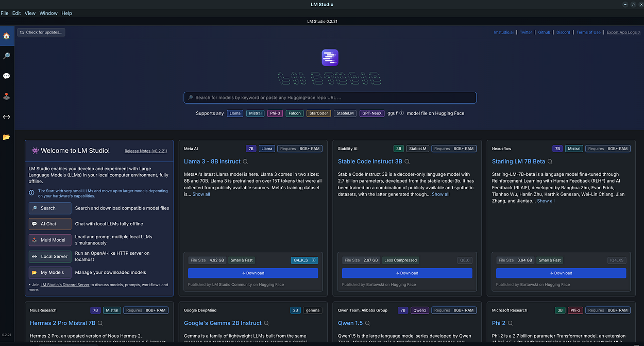This screenshot has height=346, width=644.
Task: Open the Twitter link
Action: click(x=526, y=32)
